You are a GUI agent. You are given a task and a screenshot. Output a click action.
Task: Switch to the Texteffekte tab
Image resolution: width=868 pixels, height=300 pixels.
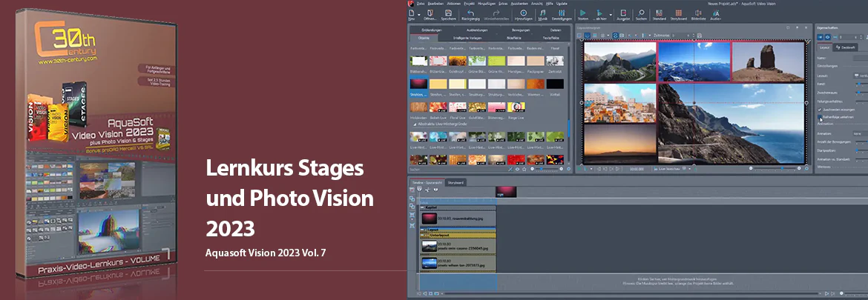(550, 38)
